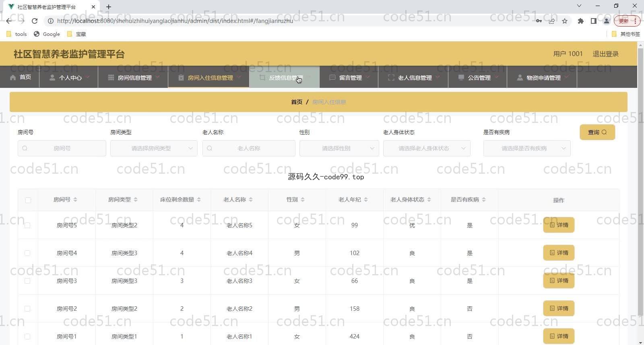644x345 pixels.
Task: Check the row checkbox for 房间号1
Action: coord(27,337)
